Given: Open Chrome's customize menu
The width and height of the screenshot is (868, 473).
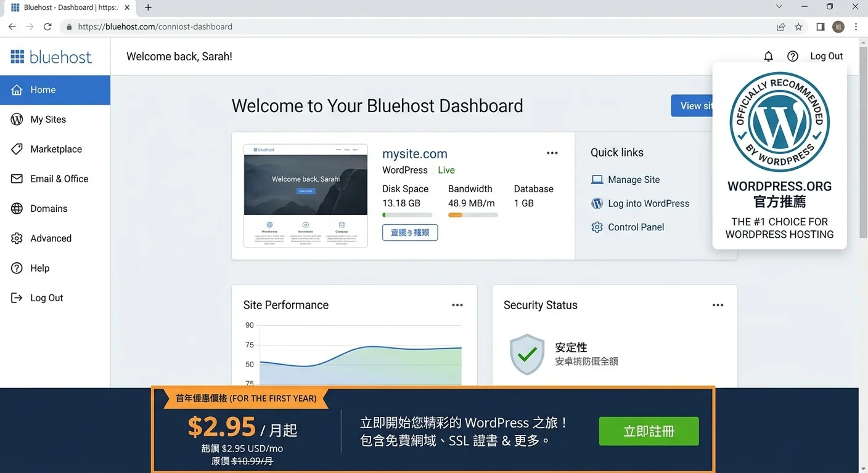Looking at the screenshot, I should coord(856,26).
